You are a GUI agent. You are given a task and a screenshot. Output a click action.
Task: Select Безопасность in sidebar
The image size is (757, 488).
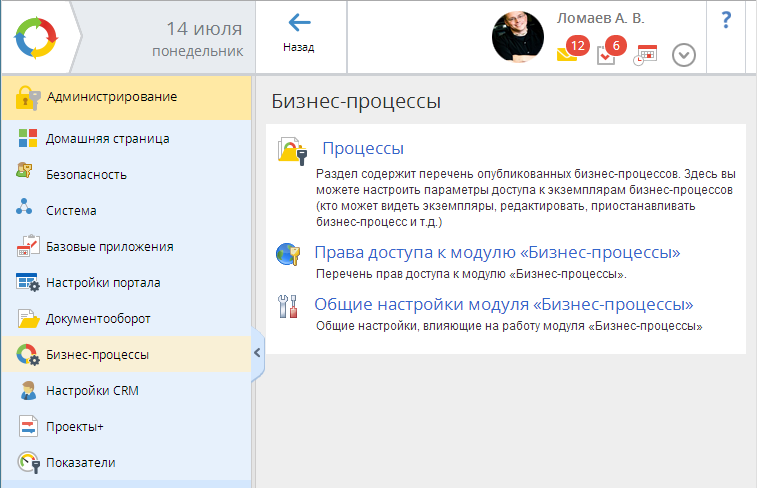point(86,175)
